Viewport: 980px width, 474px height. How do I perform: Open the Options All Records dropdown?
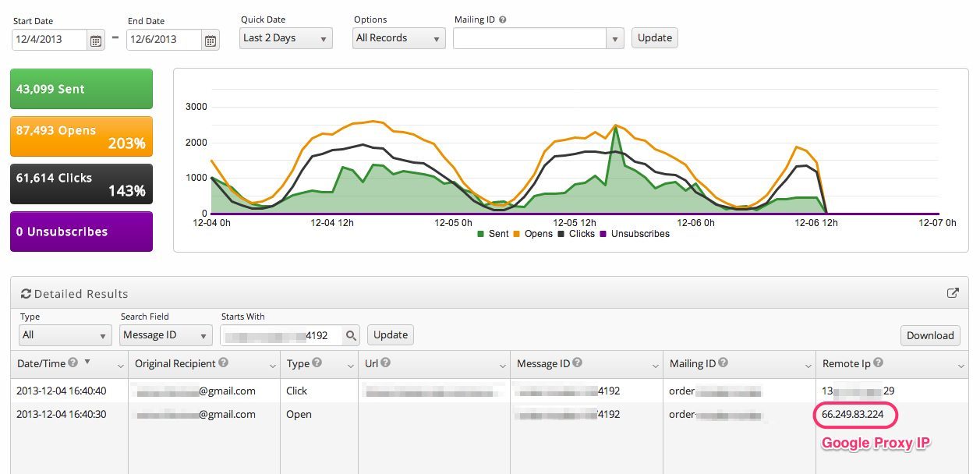point(398,37)
